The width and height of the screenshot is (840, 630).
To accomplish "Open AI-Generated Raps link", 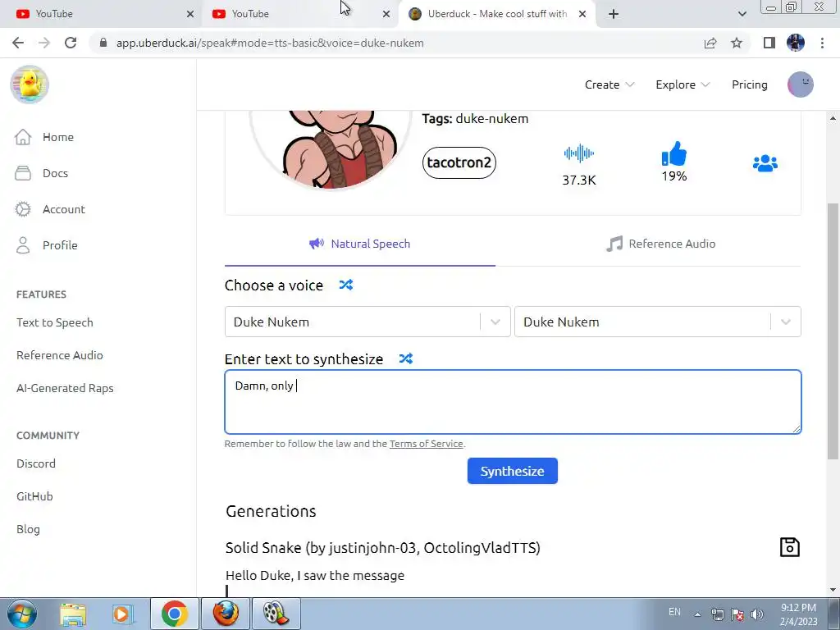I will coord(65,388).
